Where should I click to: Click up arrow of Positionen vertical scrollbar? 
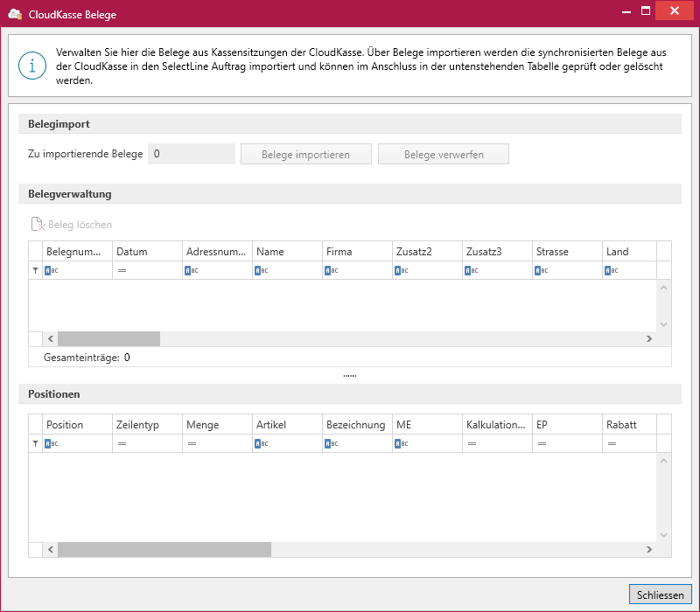[x=664, y=461]
